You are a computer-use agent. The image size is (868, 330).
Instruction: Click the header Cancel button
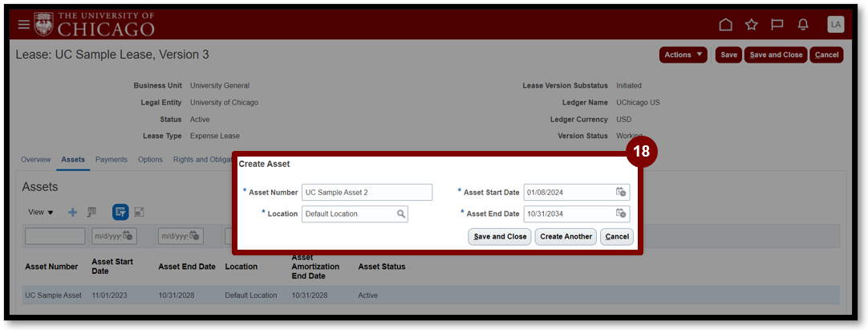(x=826, y=55)
